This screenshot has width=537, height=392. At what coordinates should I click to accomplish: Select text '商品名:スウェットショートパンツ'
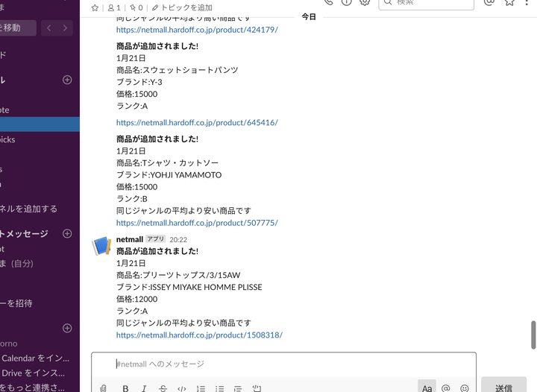pyautogui.click(x=177, y=70)
